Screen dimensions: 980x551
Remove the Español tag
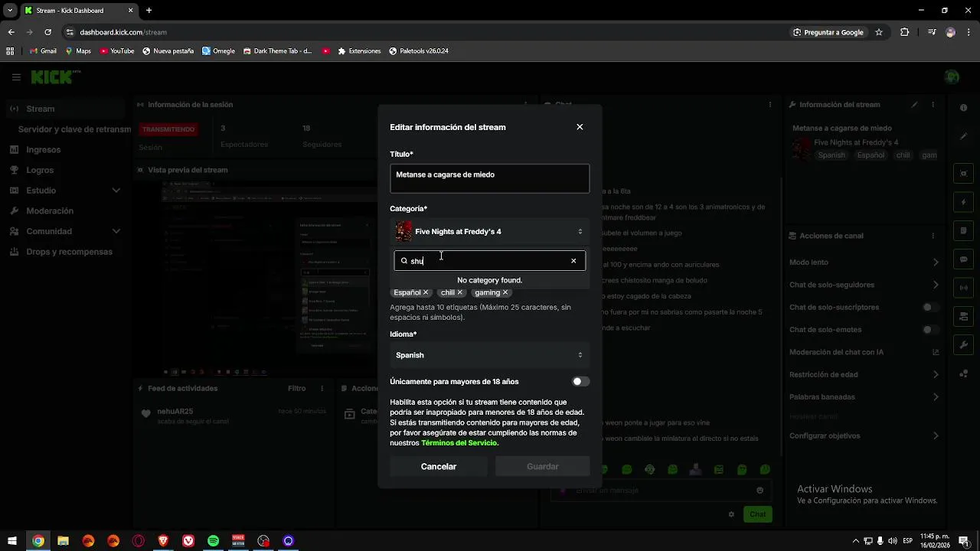[x=426, y=292]
